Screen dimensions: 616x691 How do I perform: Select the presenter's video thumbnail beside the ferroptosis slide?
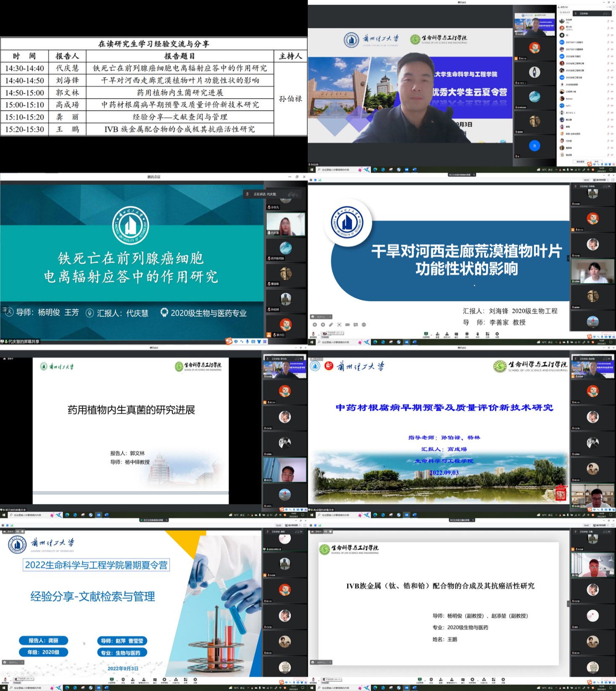(x=286, y=224)
